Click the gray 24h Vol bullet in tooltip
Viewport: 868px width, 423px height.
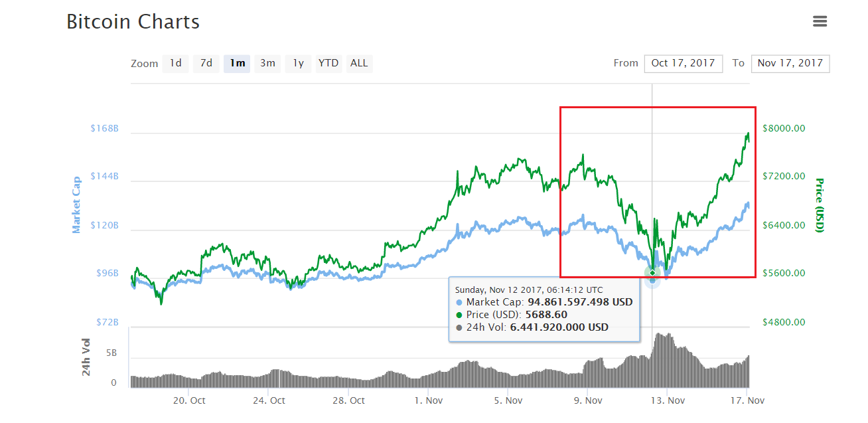[459, 327]
